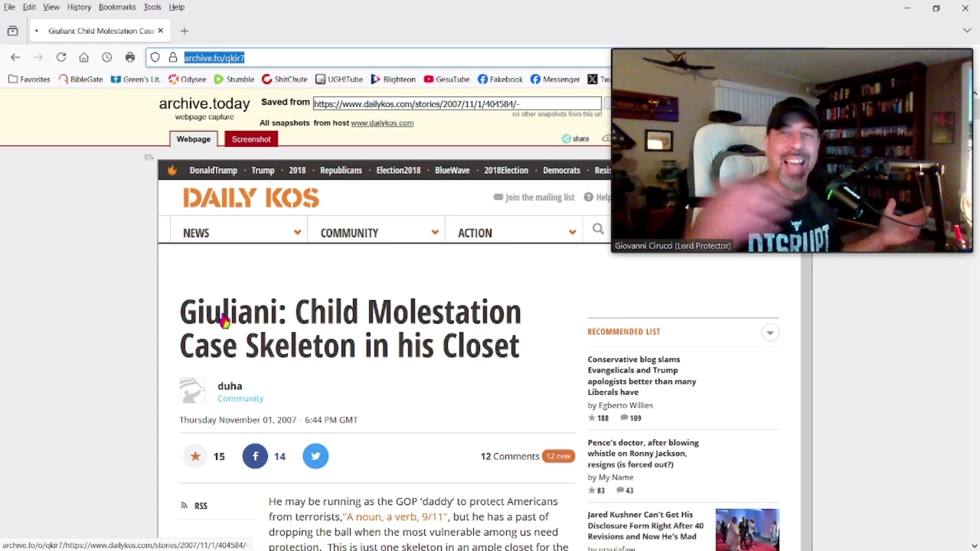Open the 12 Comments link
980x551 pixels.
(510, 456)
